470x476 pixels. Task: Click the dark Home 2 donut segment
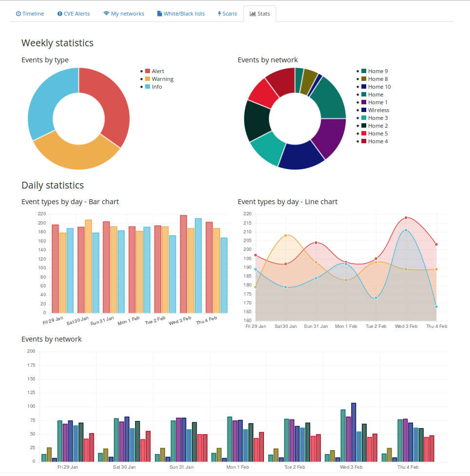[x=257, y=120]
